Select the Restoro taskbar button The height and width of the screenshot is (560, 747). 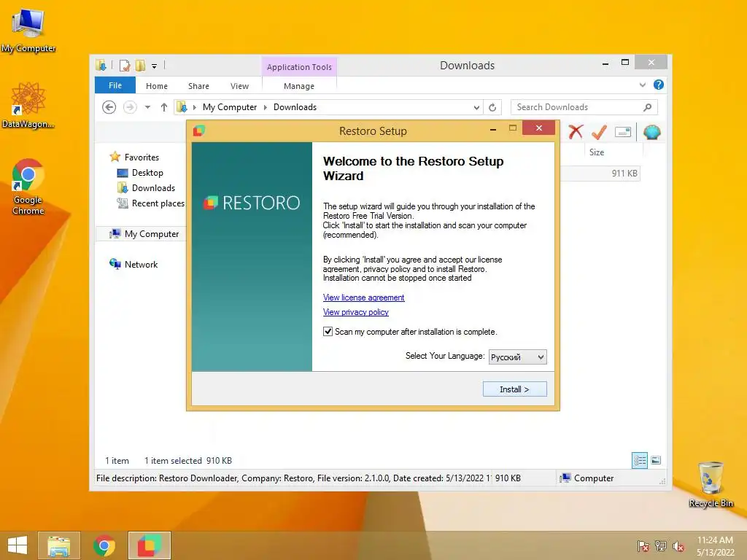tap(150, 545)
